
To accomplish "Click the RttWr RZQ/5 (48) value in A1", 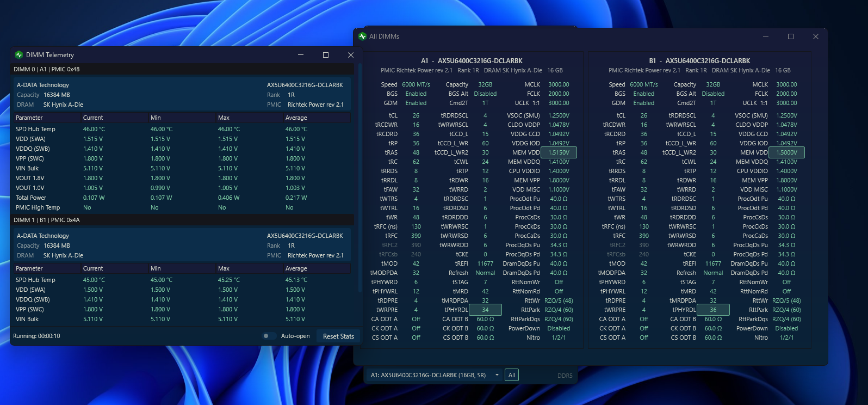I will [559, 300].
